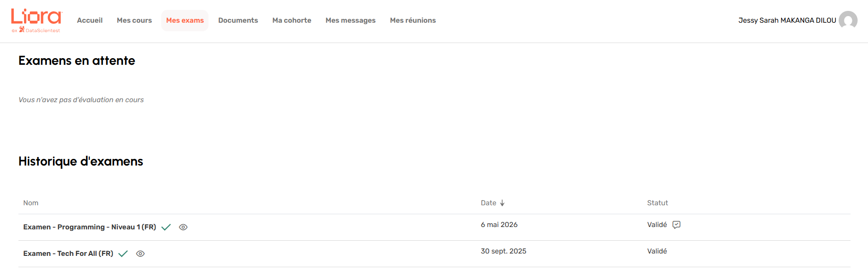Toggle the Date column sort arrow

coord(502,203)
